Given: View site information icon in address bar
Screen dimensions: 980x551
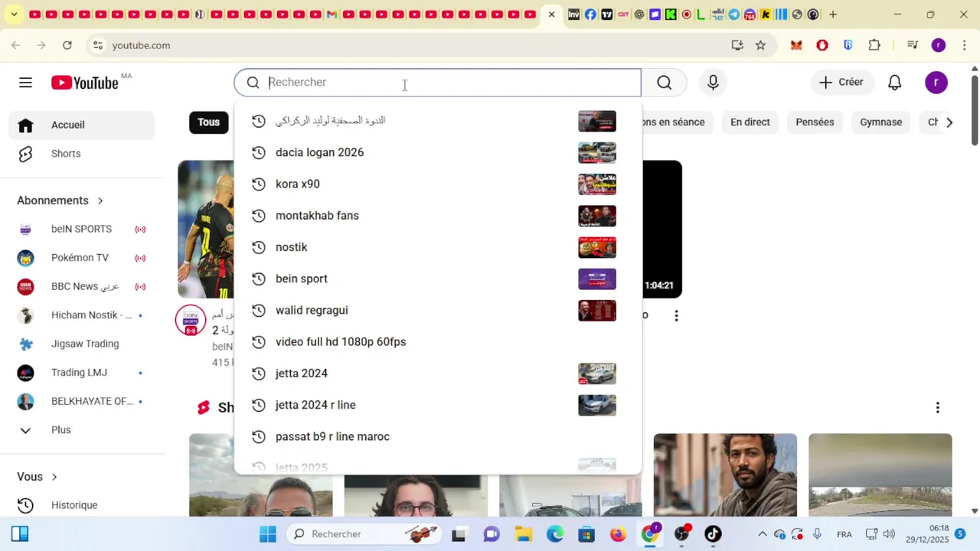Looking at the screenshot, I should pyautogui.click(x=97, y=45).
